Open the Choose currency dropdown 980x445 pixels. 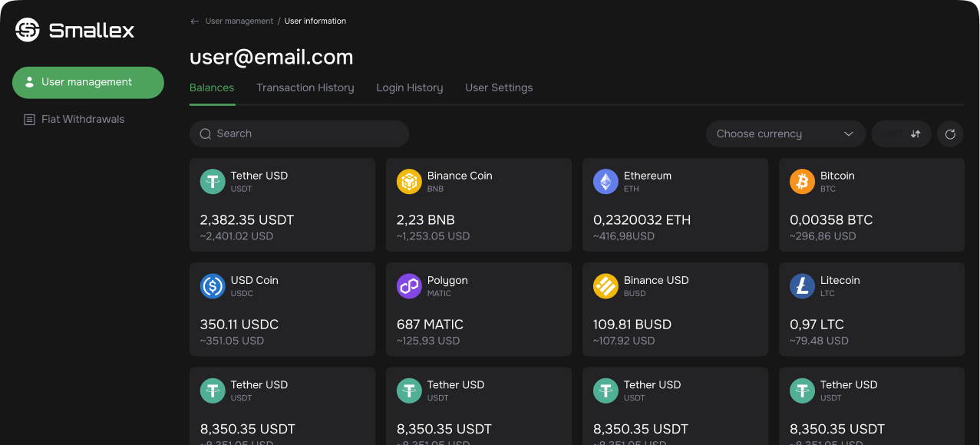(785, 134)
